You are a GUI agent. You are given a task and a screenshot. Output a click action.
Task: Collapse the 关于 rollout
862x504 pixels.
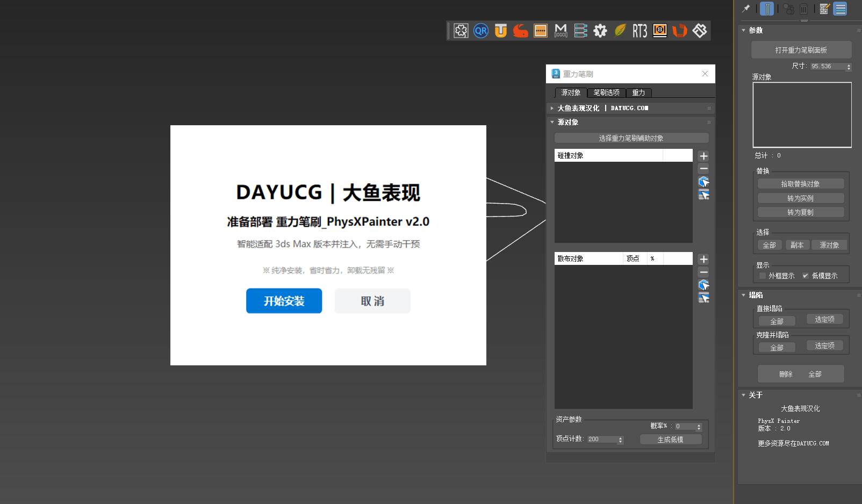tap(744, 395)
